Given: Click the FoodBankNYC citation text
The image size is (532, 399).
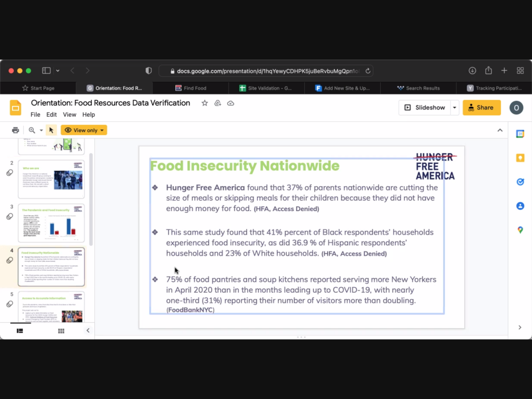Looking at the screenshot, I should point(190,310).
